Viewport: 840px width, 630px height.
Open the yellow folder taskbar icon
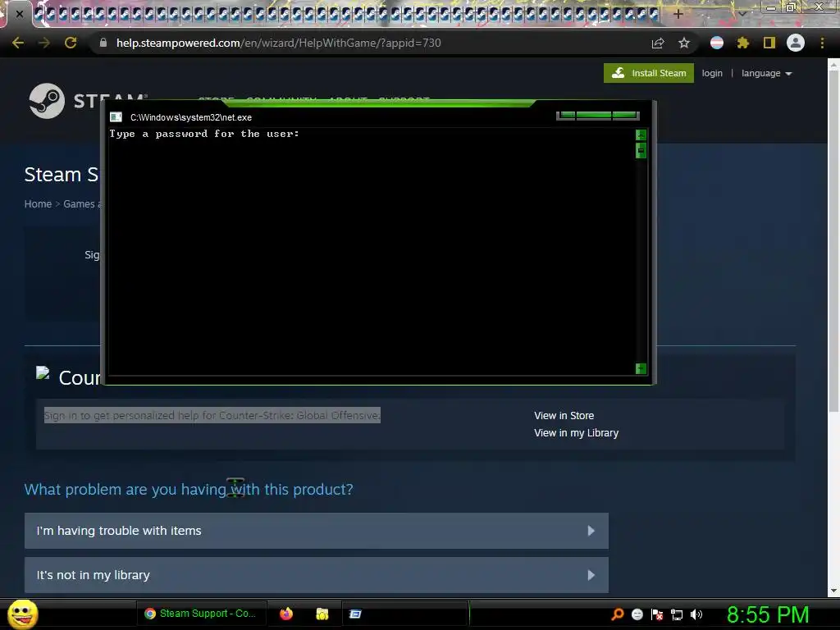tap(322, 614)
